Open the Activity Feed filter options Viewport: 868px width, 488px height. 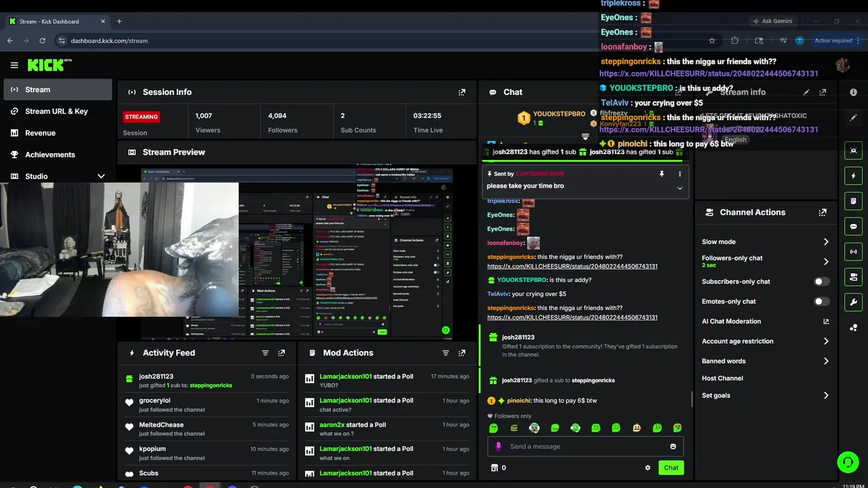pyautogui.click(x=265, y=353)
